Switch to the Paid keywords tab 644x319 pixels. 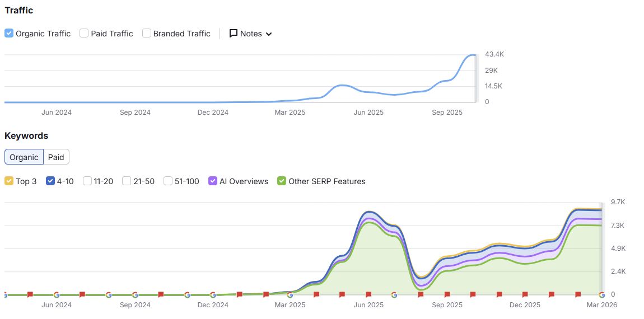pyautogui.click(x=56, y=157)
